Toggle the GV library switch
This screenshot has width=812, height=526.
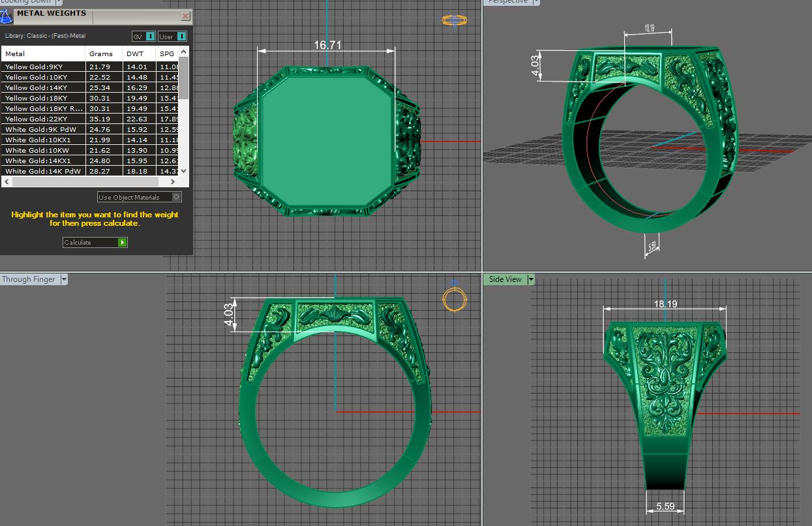(x=144, y=37)
